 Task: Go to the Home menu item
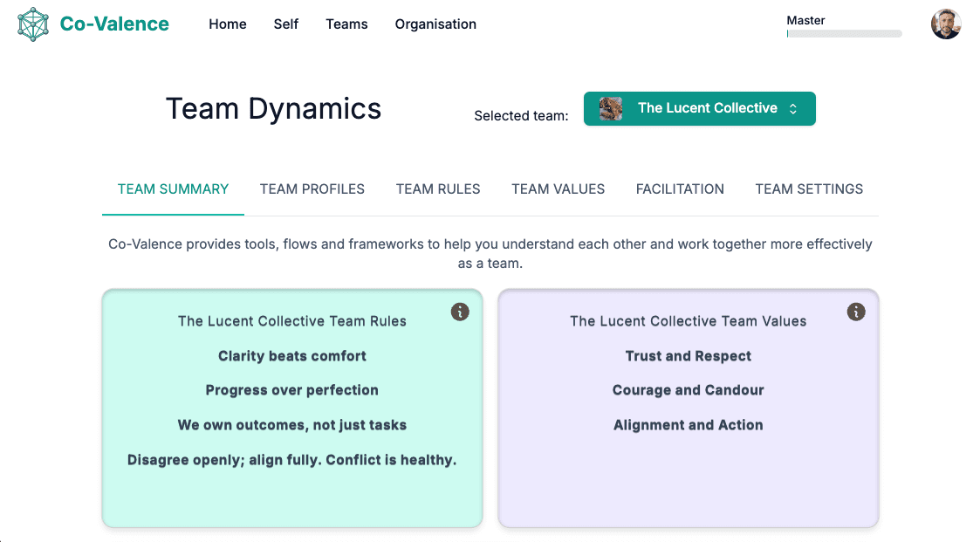click(228, 24)
